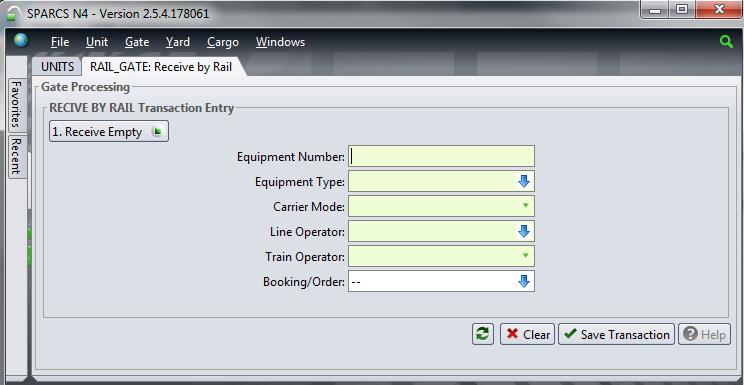Click the green flag icon on Receive Empty
This screenshot has height=385, width=744.
(x=157, y=131)
